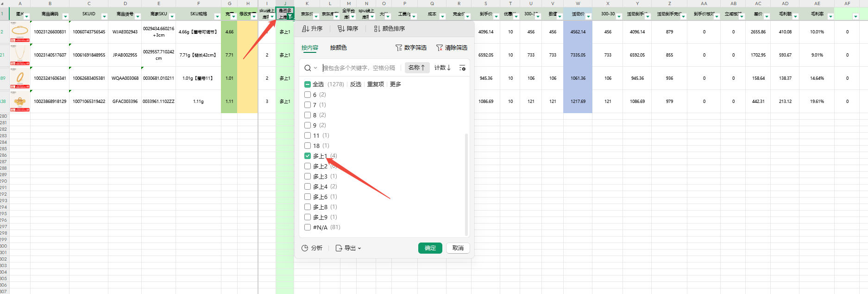Select the 按内容 filter tab

coord(310,48)
